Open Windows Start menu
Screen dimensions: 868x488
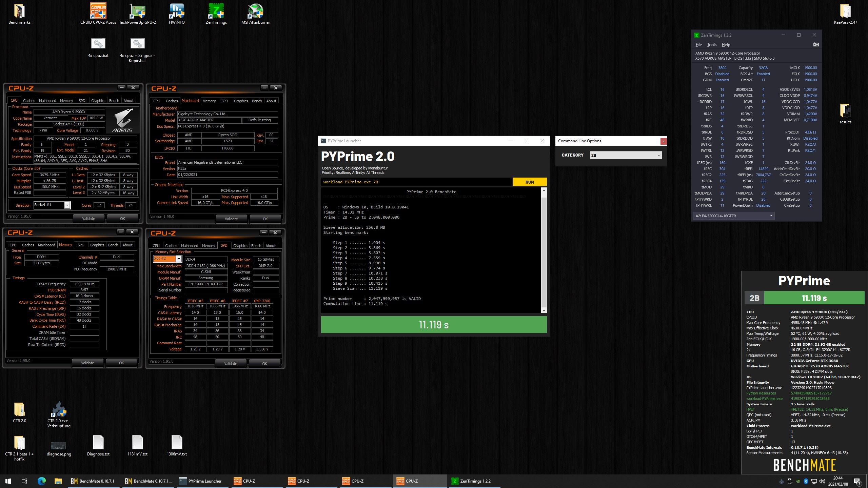pyautogui.click(x=8, y=481)
